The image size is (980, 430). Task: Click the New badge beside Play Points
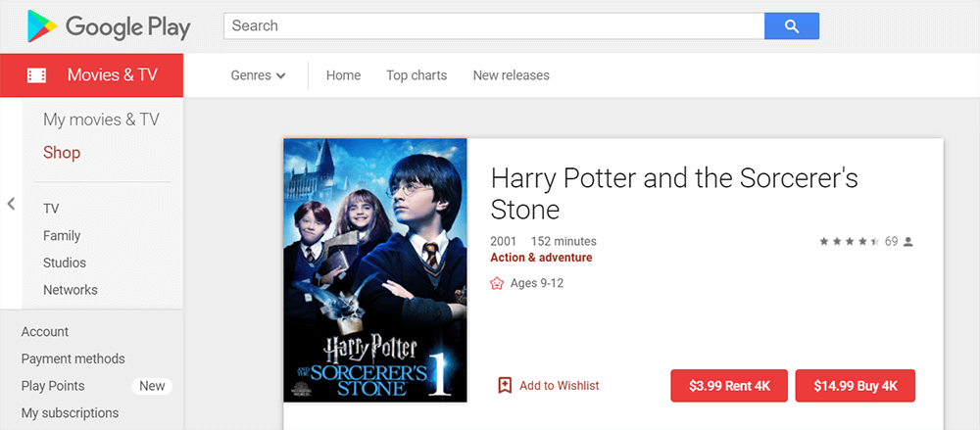pos(152,386)
